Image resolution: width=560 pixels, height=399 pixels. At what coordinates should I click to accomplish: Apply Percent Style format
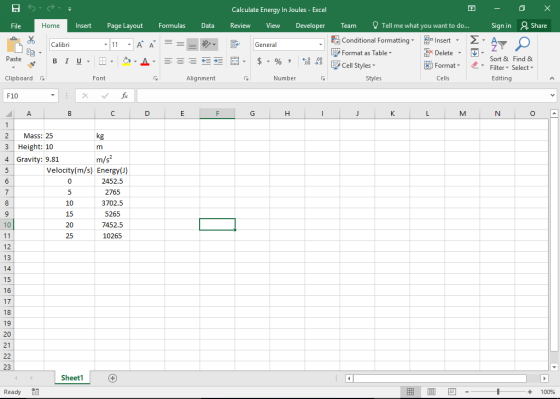278,61
